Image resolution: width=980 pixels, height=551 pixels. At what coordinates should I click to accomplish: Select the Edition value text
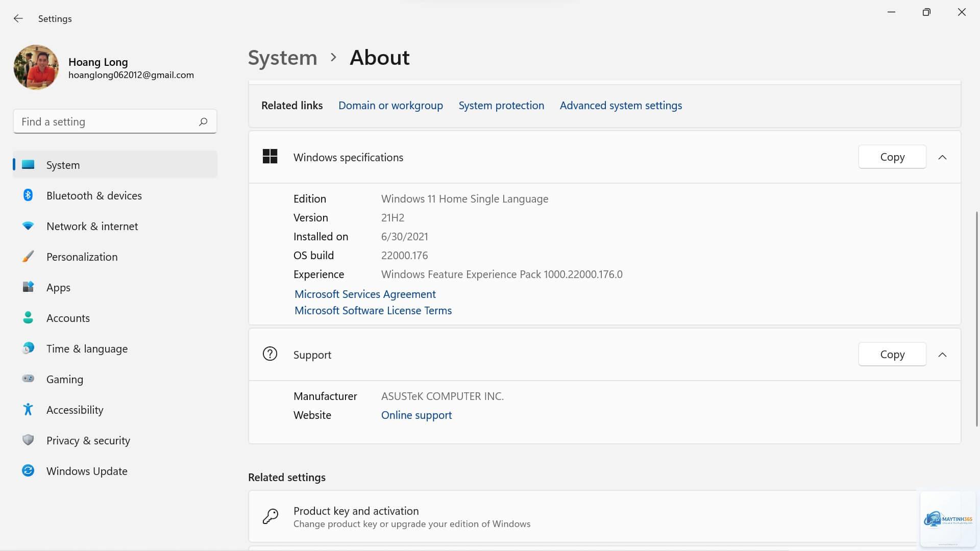(x=464, y=199)
